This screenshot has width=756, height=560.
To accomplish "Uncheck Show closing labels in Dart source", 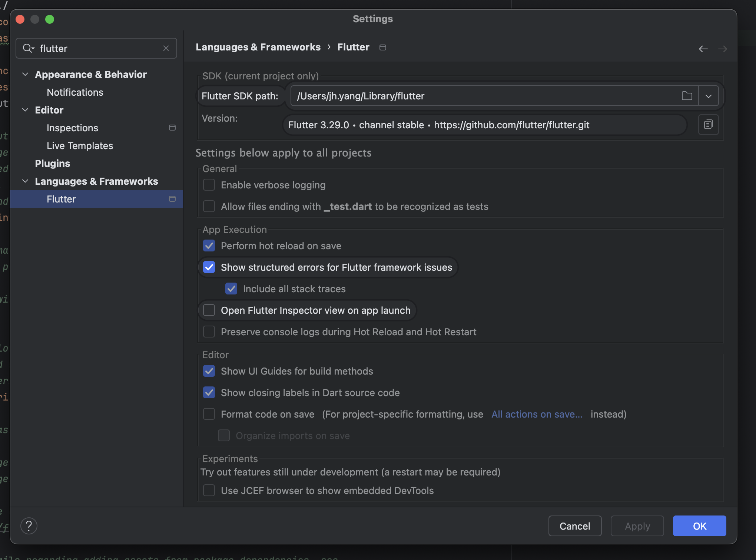I will click(x=209, y=392).
